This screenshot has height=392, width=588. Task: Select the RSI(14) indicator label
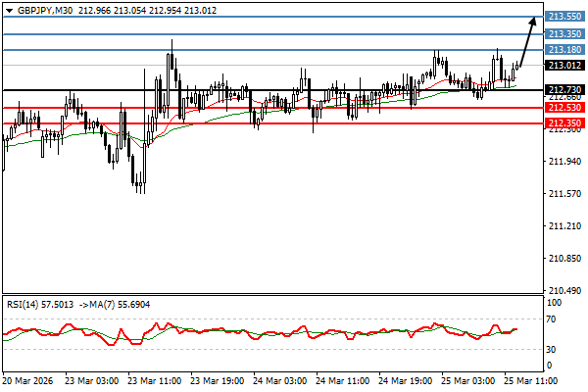25,306
